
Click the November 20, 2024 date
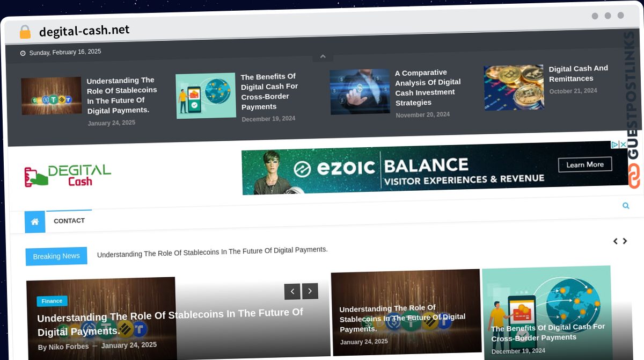tap(423, 115)
